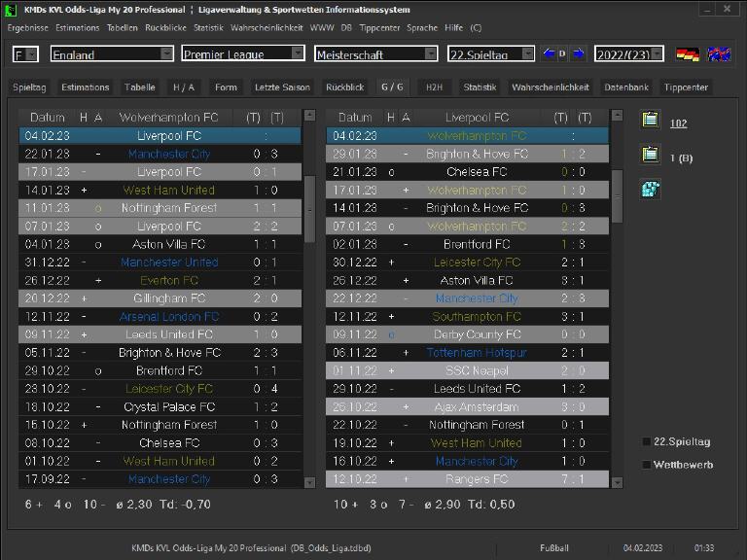The width and height of the screenshot is (747, 560).
Task: Click down arrow of Liverpool list scrollbar
Action: coord(617,483)
